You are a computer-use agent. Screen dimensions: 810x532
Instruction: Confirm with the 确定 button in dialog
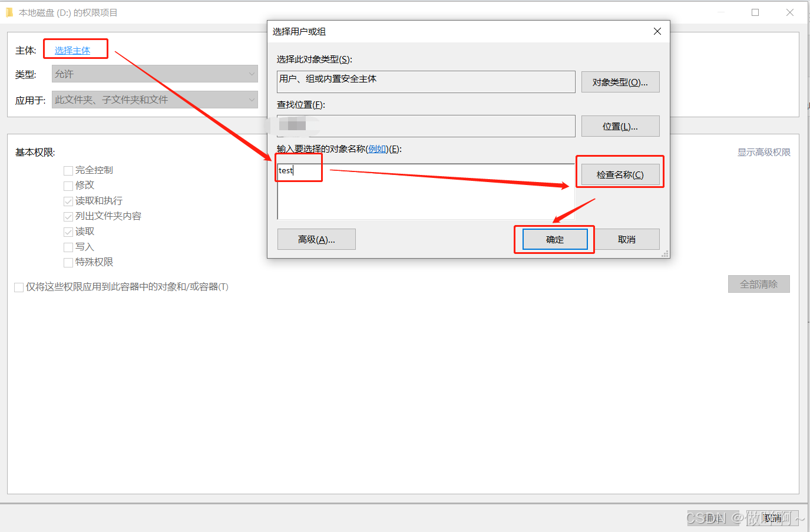[x=555, y=239]
